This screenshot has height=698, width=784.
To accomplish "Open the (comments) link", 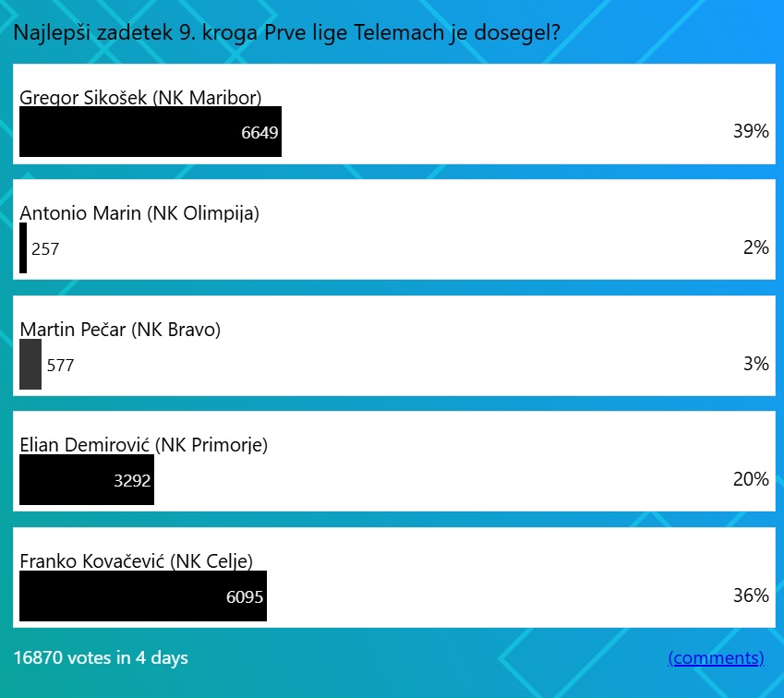I will tap(716, 658).
